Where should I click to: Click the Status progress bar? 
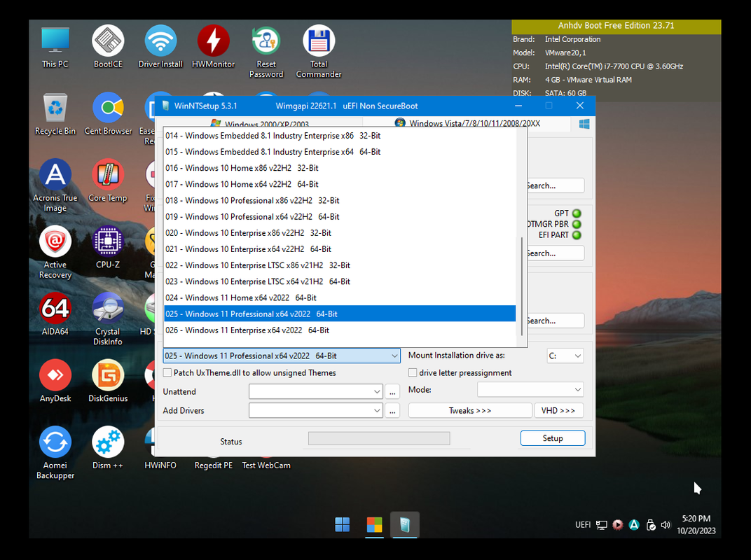pyautogui.click(x=379, y=438)
